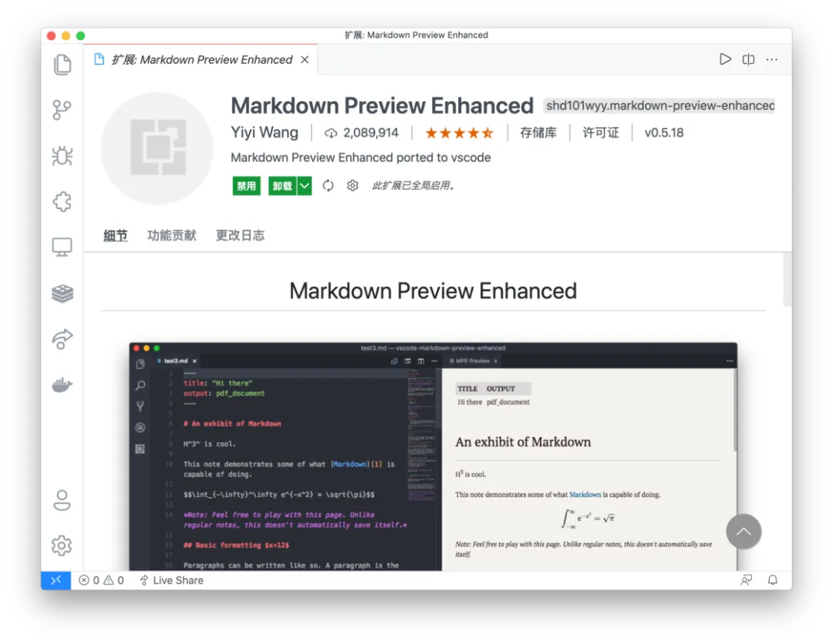833x644 pixels.
Task: Click status text 此扩展已全局启用
Action: pos(413,185)
